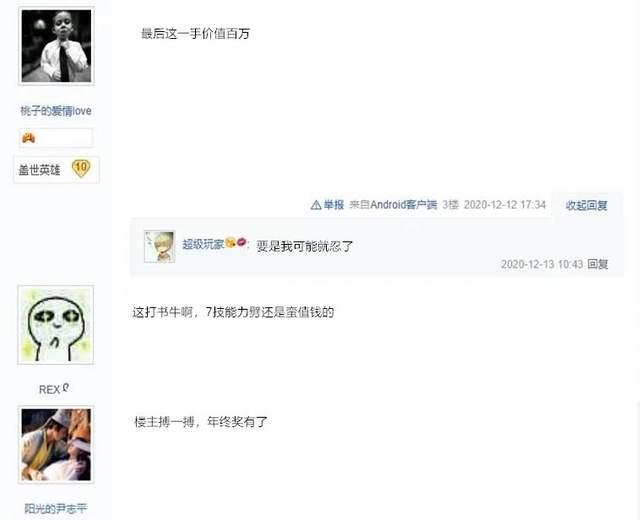This screenshot has width=640, height=520.
Task: Click the icon beside the REX username
Action: pyautogui.click(x=66, y=387)
